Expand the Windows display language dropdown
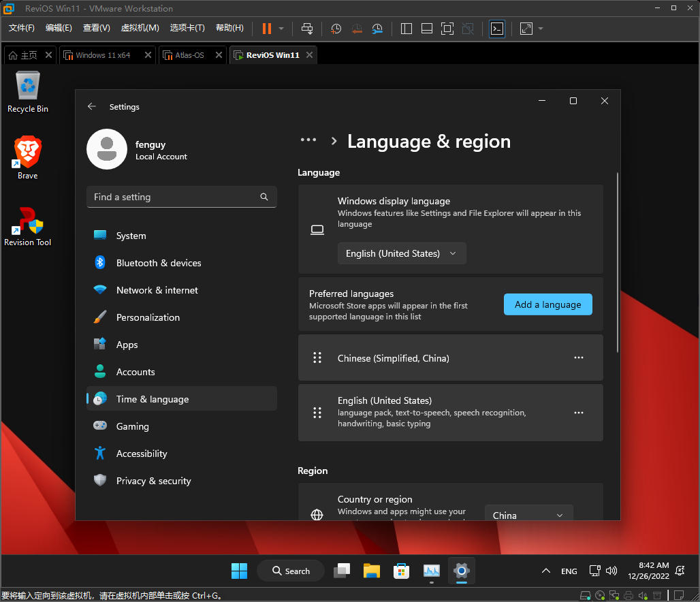Screen dimensions: 700x602 [402, 253]
